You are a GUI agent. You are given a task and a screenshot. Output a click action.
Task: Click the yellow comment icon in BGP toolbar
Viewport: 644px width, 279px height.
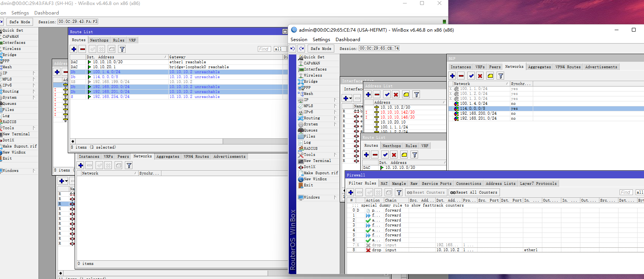490,76
